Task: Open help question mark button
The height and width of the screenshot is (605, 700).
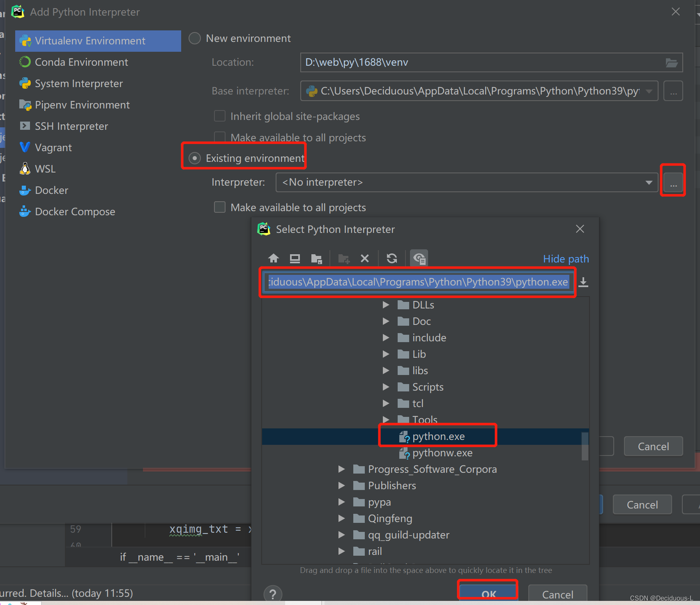Action: tap(273, 594)
